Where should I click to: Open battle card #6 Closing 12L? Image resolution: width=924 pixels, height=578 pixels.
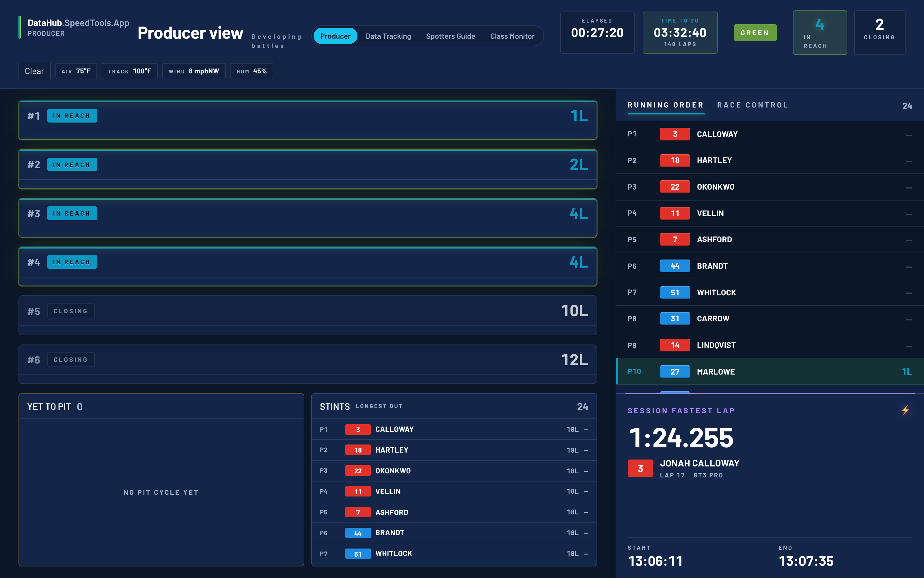[x=308, y=364]
